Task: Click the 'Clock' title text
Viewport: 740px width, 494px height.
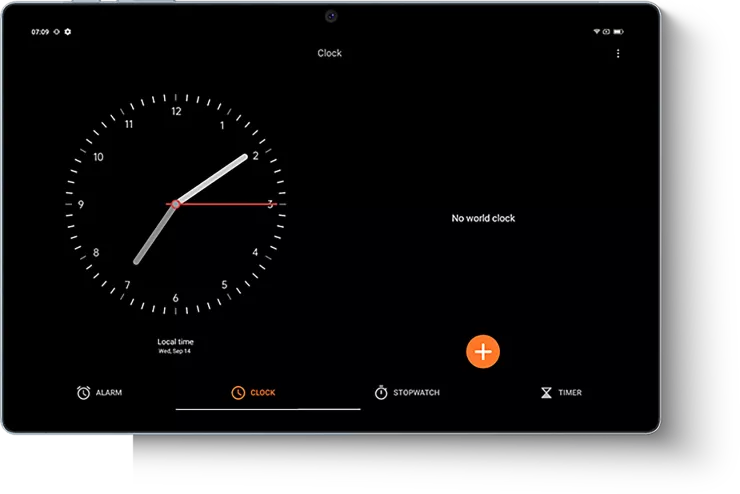Action: pyautogui.click(x=329, y=53)
